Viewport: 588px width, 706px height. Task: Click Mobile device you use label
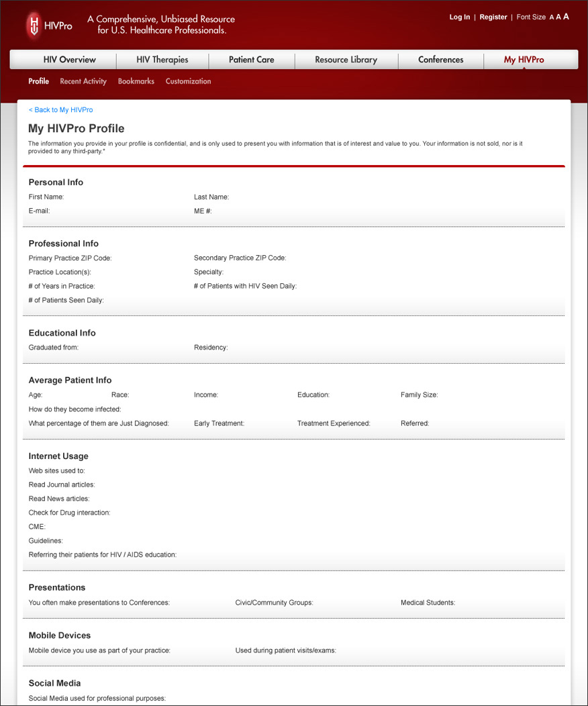(x=99, y=650)
